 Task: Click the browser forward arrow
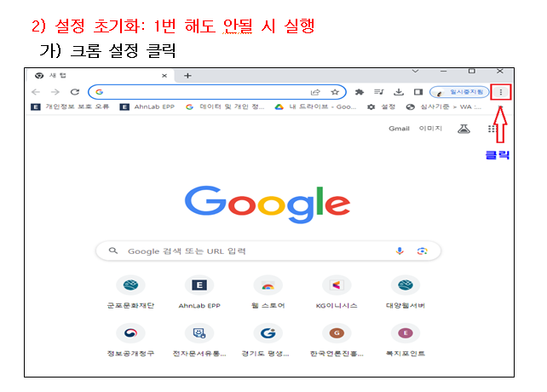point(55,92)
